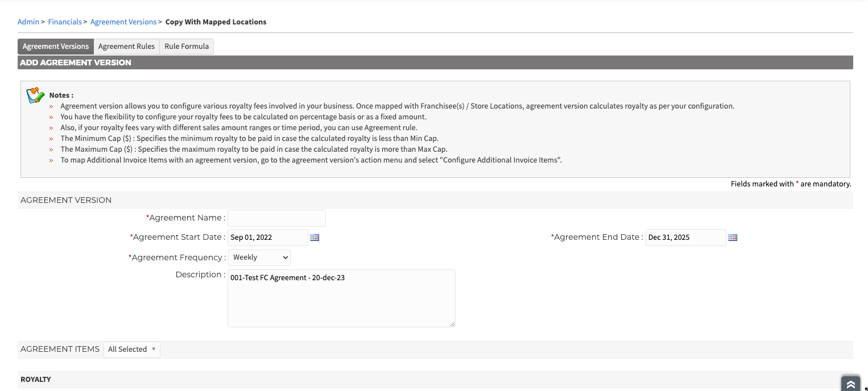Click the scroll-to-top double chevron icon
Screen dimensions: 868x391
click(850, 384)
